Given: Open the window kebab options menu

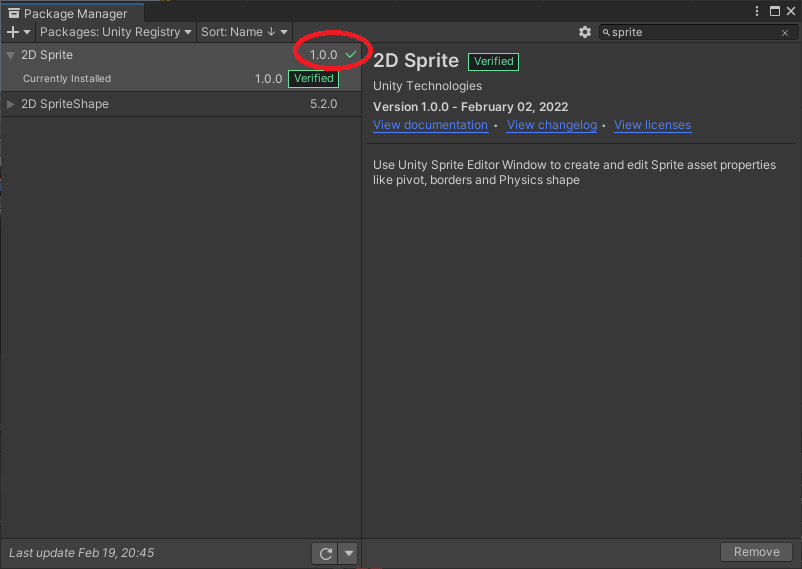Looking at the screenshot, I should 757,11.
